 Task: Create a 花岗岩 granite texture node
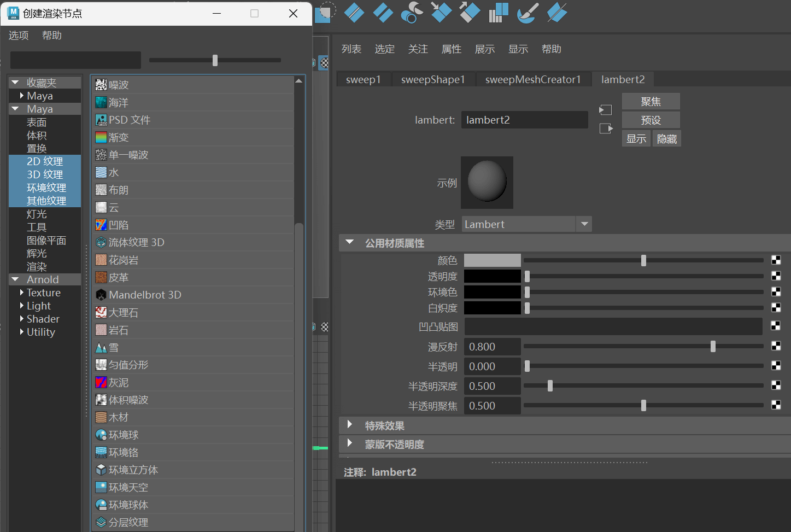[x=192, y=260]
